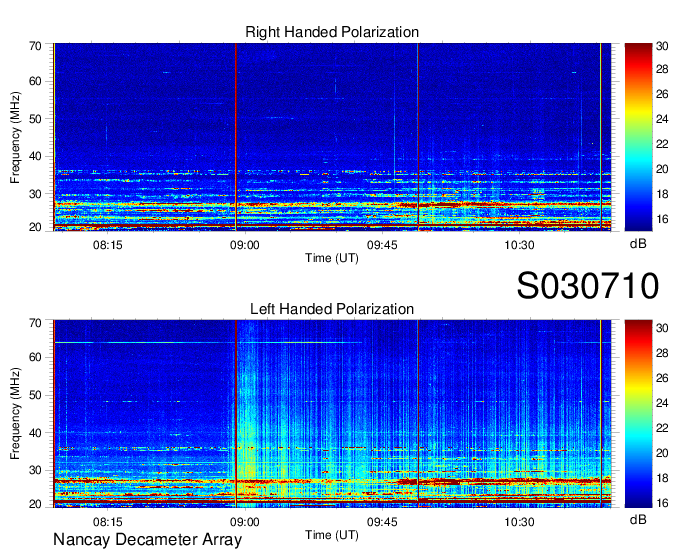The width and height of the screenshot is (680, 552).
Task: Click the '30' frequency tick of bottom plot
Action: point(36,470)
